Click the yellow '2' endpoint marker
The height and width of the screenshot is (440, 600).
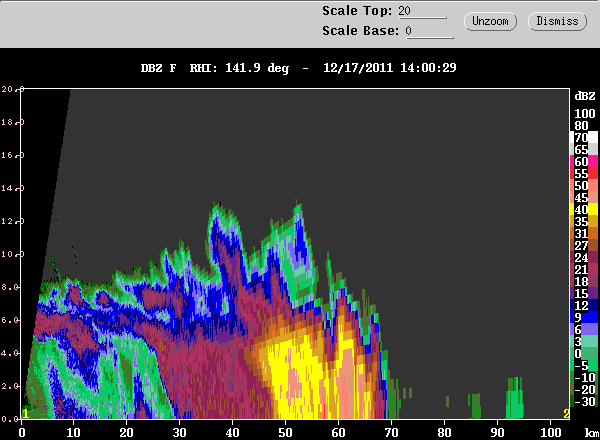[566, 414]
